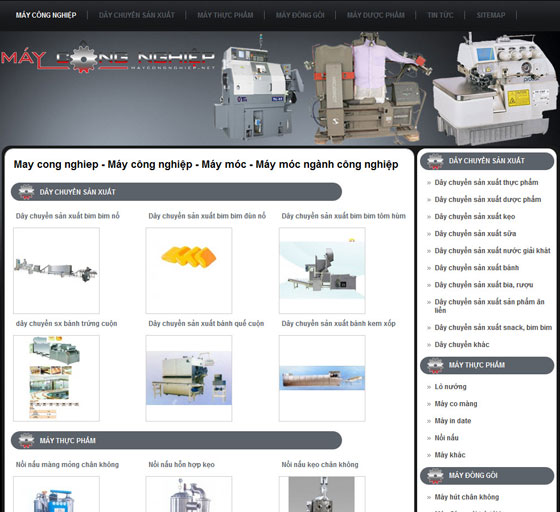Open sidebar link Dây chuyền sản xuất sữa
The width and height of the screenshot is (560, 512).
point(475,234)
